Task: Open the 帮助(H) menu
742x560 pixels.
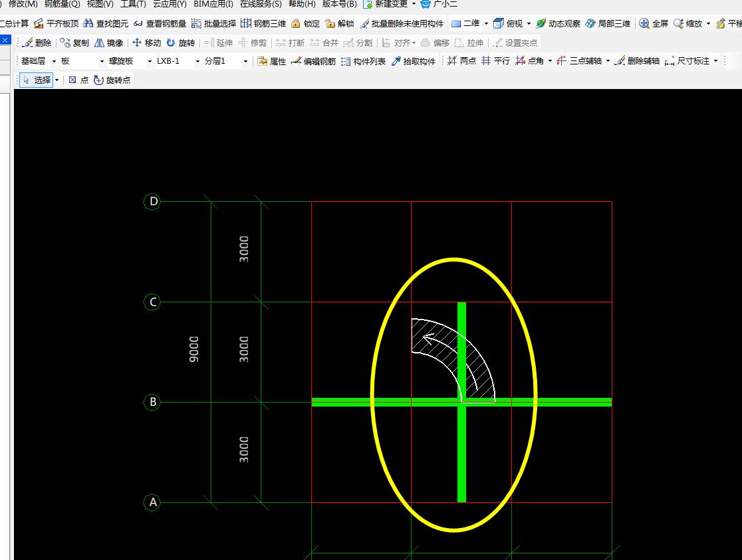Action: pos(302,4)
